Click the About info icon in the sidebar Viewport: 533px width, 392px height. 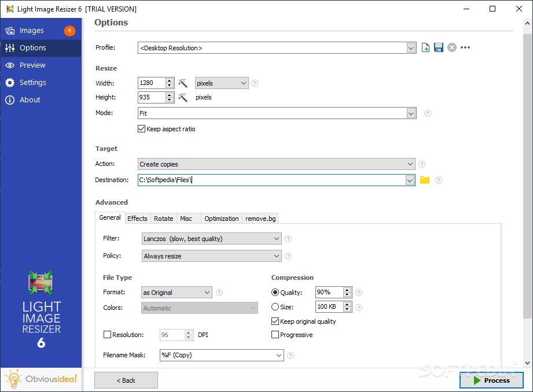[10, 100]
